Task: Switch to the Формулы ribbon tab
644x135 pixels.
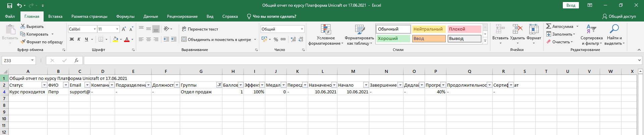Action: [x=125, y=16]
